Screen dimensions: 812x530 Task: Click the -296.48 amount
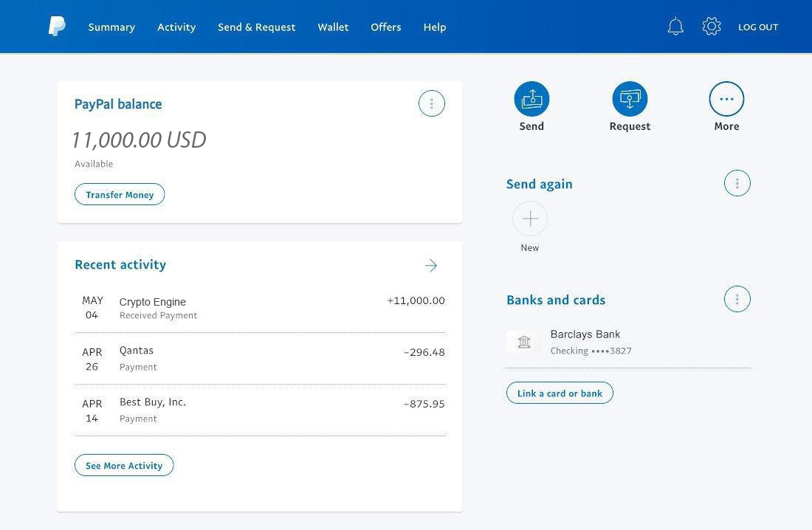click(x=424, y=352)
